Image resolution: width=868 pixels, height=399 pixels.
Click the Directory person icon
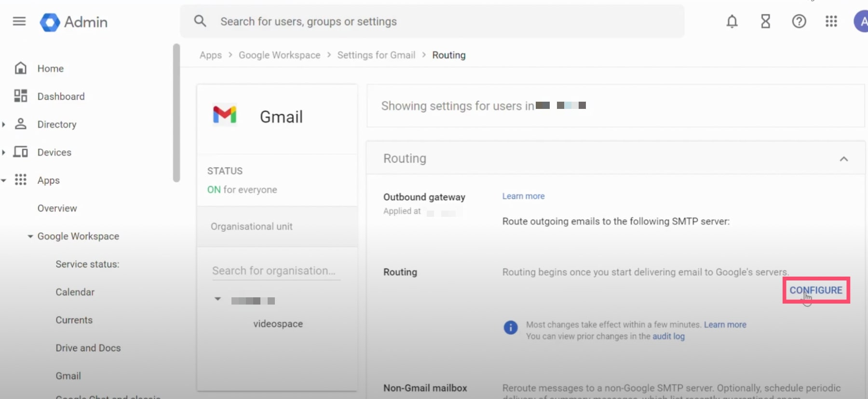[x=20, y=124]
